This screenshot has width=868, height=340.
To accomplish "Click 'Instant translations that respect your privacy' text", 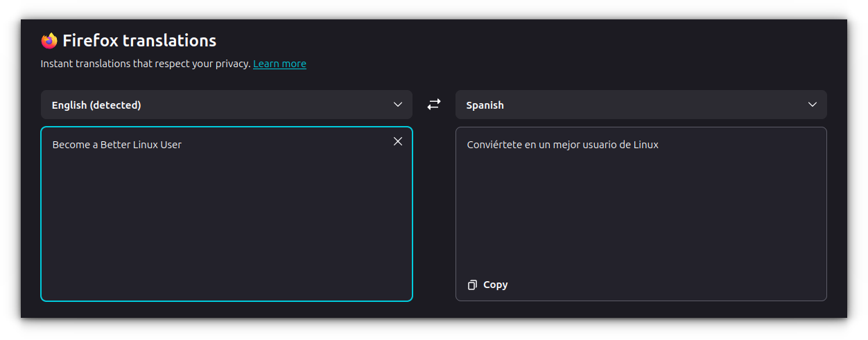I will [x=145, y=64].
